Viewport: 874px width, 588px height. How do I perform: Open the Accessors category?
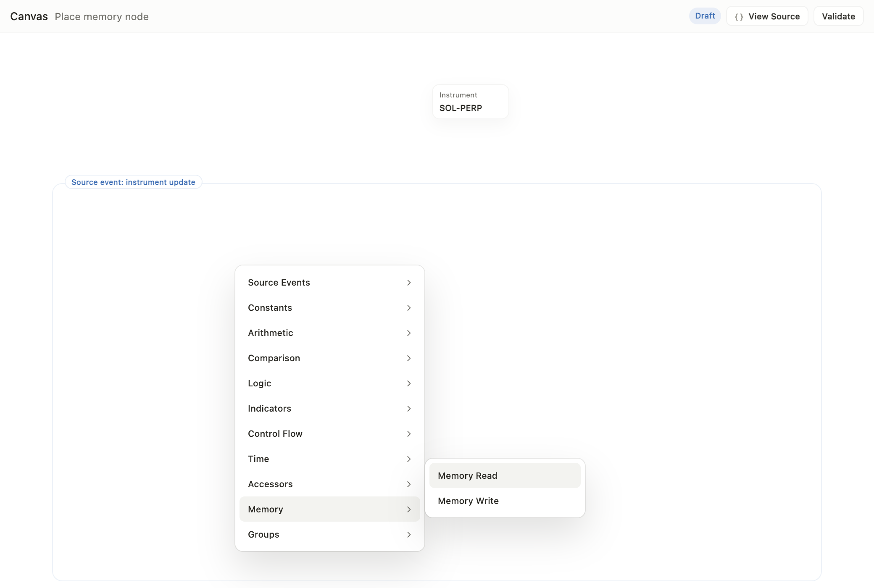pyautogui.click(x=329, y=484)
